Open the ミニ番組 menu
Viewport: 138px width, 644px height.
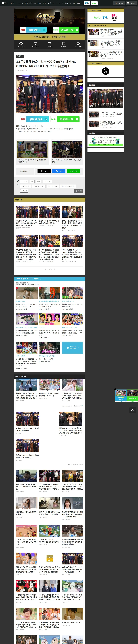point(65,3)
